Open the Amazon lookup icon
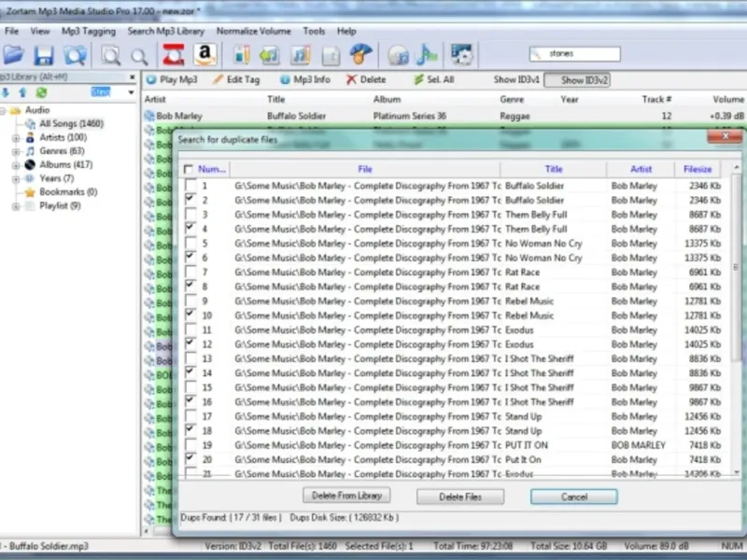747x560 pixels. tap(205, 55)
